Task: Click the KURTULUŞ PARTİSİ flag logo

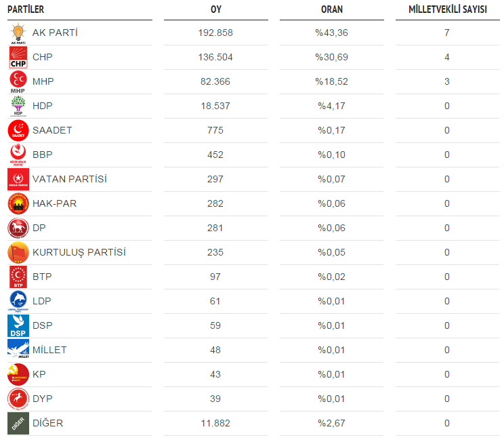Action: point(18,253)
